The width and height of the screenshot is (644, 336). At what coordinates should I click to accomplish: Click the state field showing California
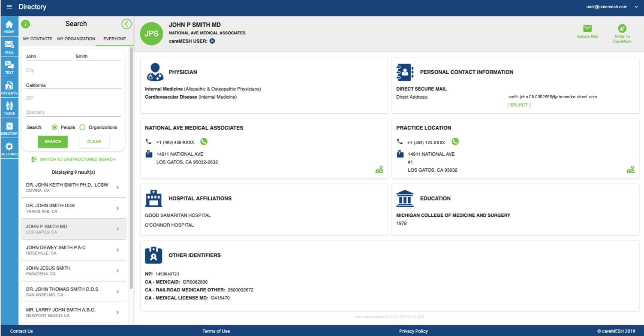73,85
